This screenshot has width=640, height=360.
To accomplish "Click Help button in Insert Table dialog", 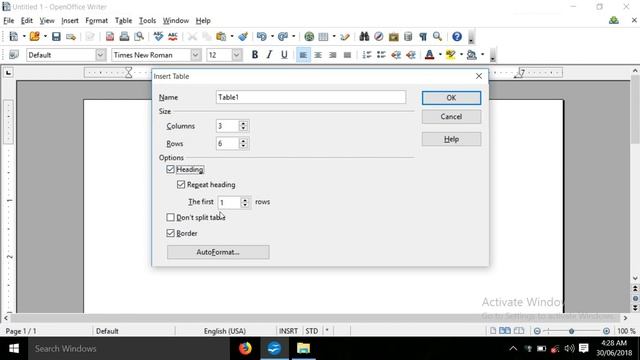I will [x=451, y=139].
